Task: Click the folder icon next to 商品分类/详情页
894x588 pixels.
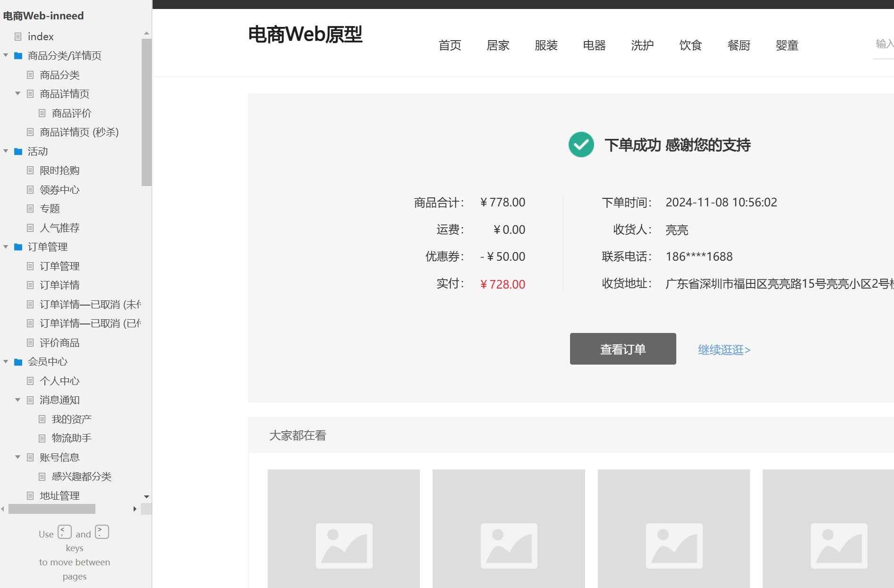Action: point(17,55)
